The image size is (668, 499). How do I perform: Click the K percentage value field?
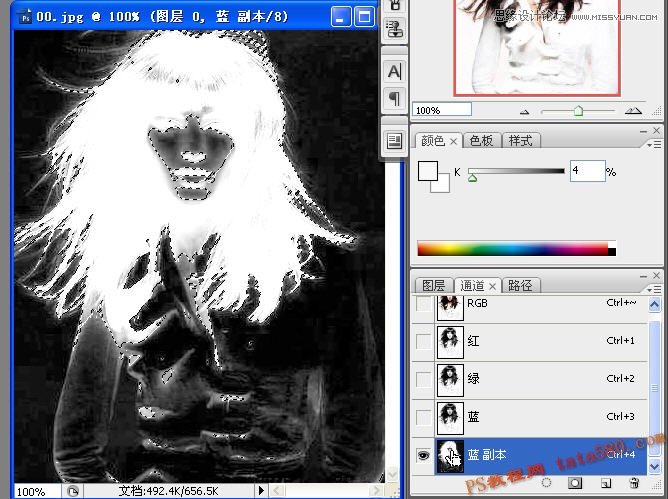[587, 171]
